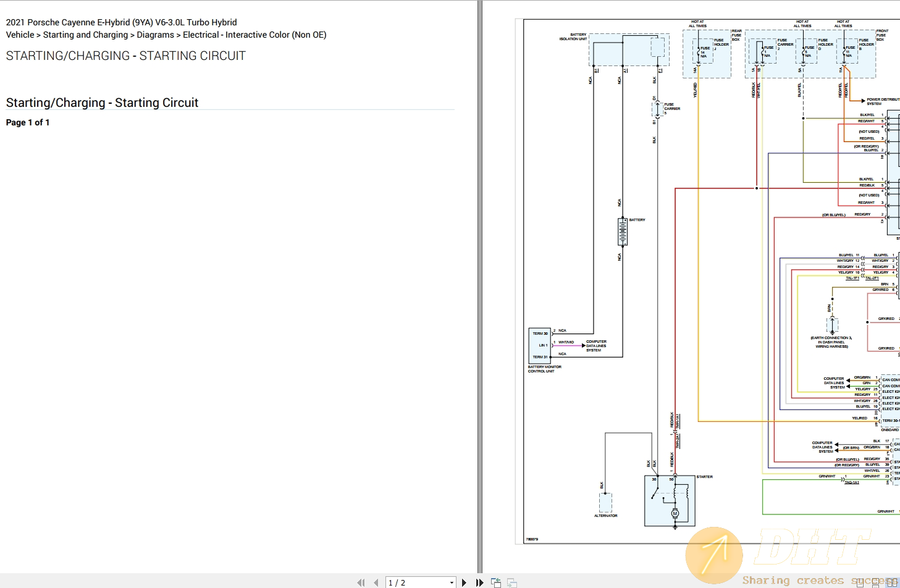Screen dimensions: 900x588
Task: Go to the previous page
Action: point(376,582)
